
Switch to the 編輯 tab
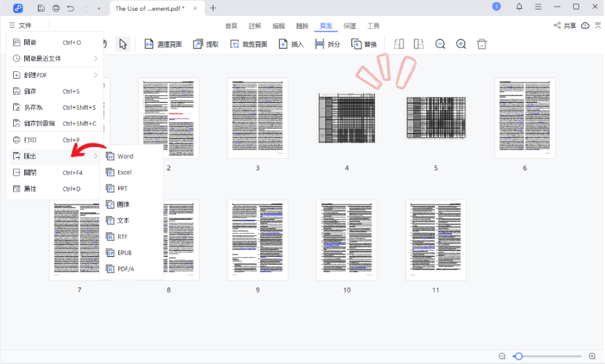tap(278, 25)
